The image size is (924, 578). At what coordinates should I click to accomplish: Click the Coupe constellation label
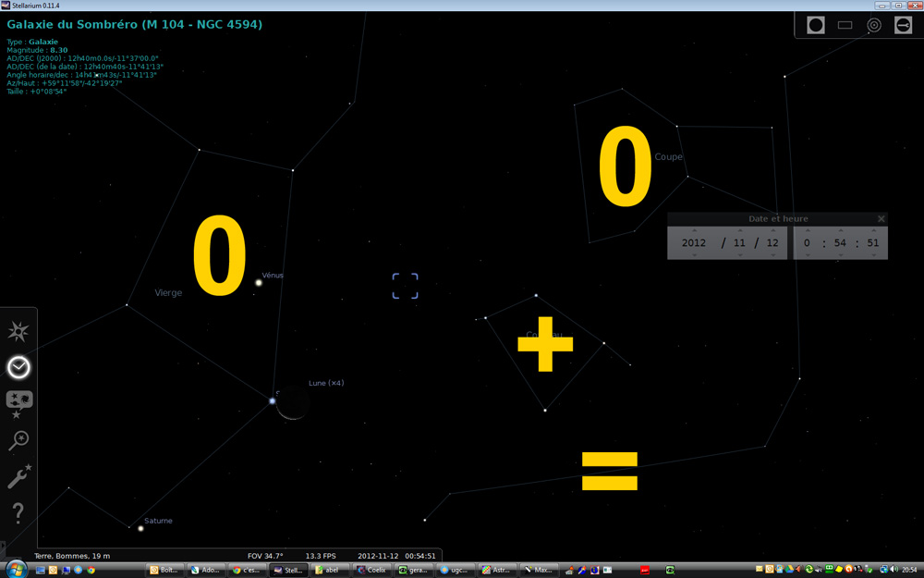[x=669, y=157]
